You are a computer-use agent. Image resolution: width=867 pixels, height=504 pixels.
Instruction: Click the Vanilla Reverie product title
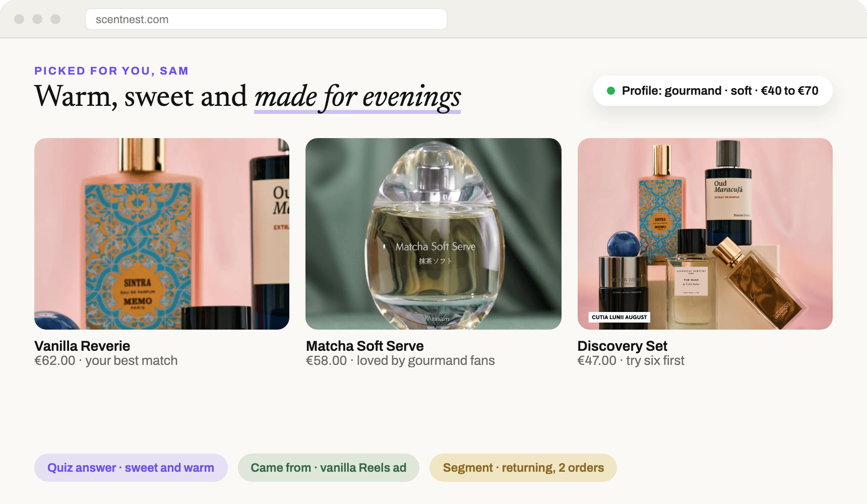82,346
